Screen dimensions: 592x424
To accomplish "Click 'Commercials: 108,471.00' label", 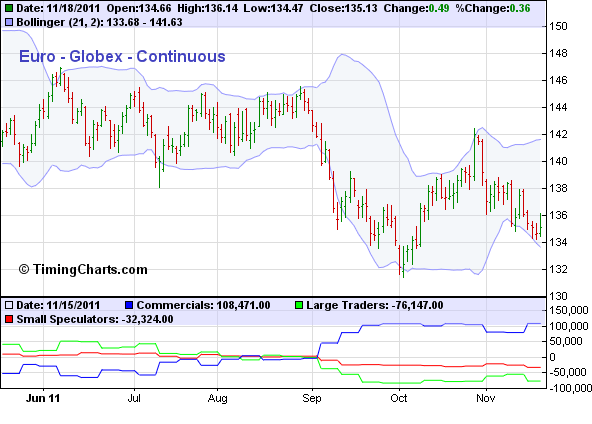I will pyautogui.click(x=204, y=305).
